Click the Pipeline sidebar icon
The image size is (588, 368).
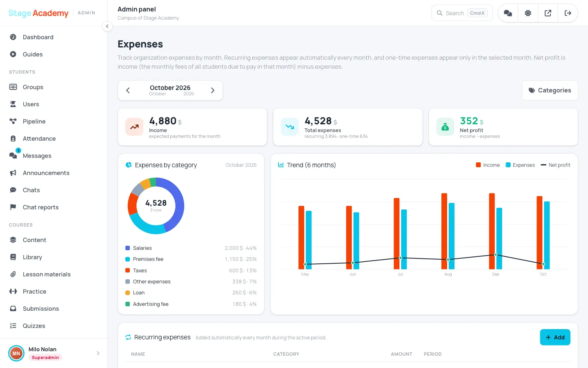click(13, 121)
